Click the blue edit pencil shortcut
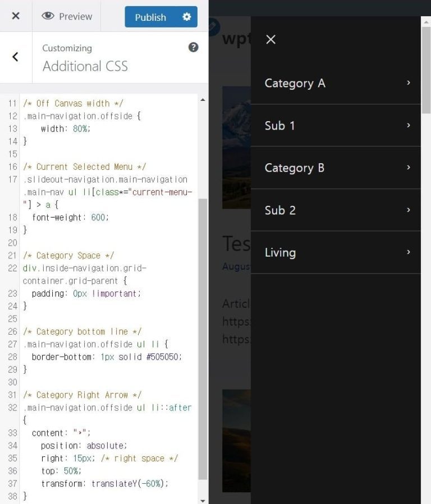Viewport: 431px width, 504px height. [213, 25]
